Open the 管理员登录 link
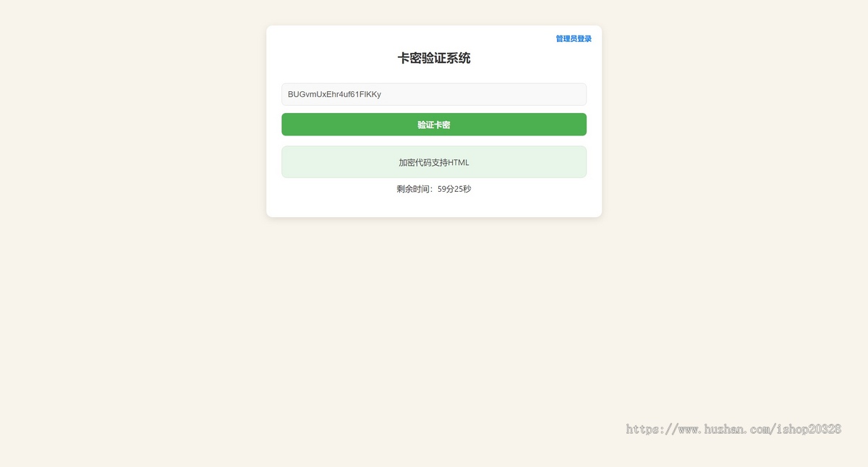 click(574, 39)
